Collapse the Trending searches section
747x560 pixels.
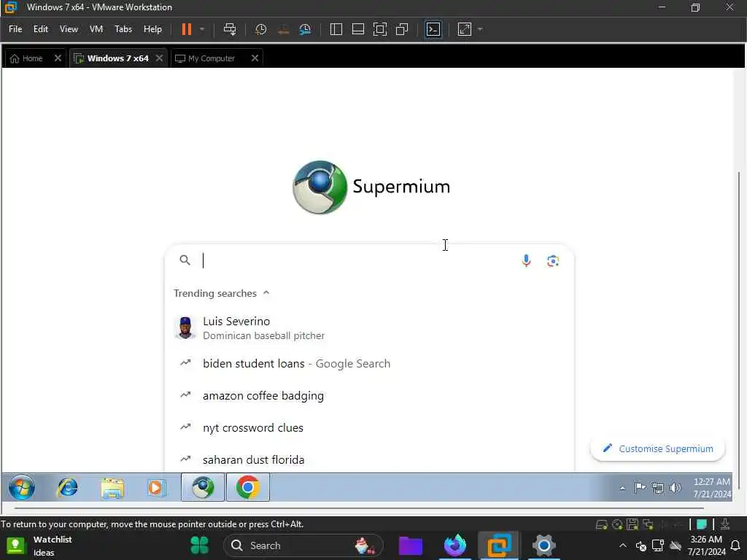(x=266, y=293)
